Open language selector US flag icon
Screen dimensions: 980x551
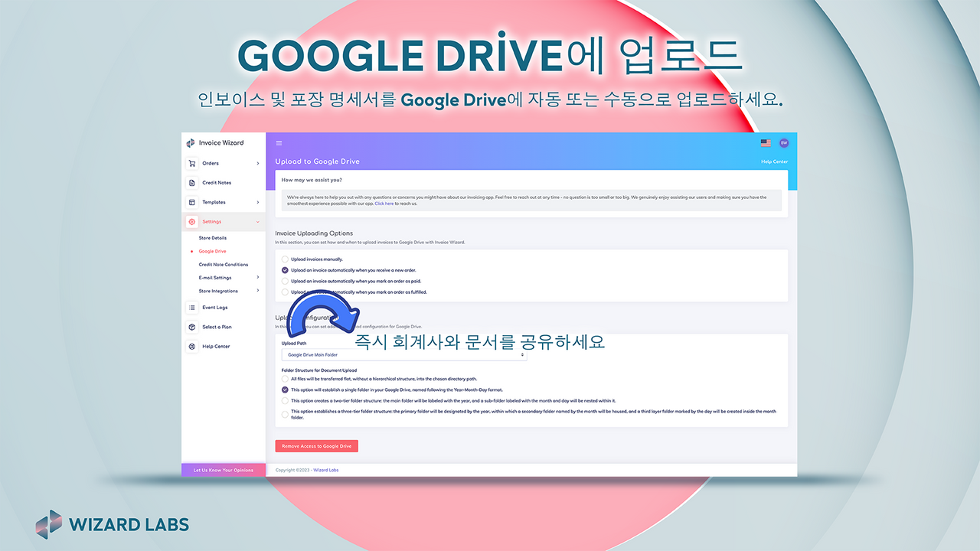pyautogui.click(x=766, y=143)
